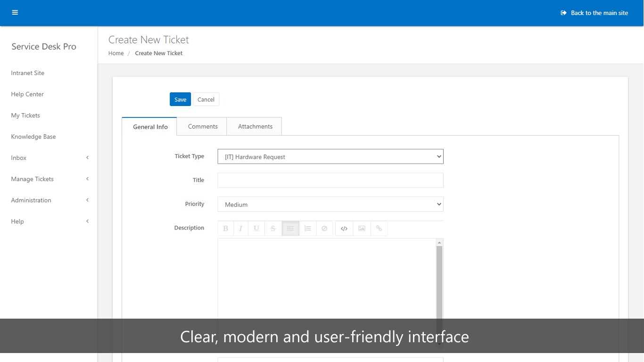Click the Title input field
Image resolution: width=644 pixels, height=362 pixels.
(x=330, y=180)
